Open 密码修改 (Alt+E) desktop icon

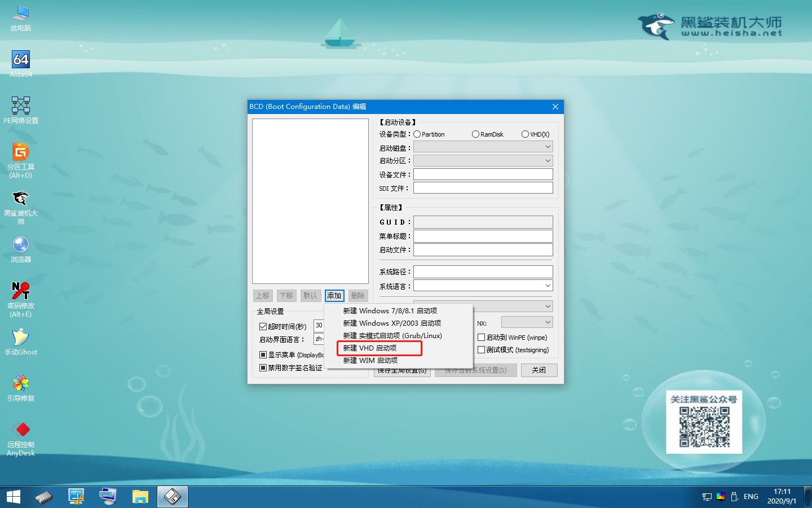click(x=21, y=299)
